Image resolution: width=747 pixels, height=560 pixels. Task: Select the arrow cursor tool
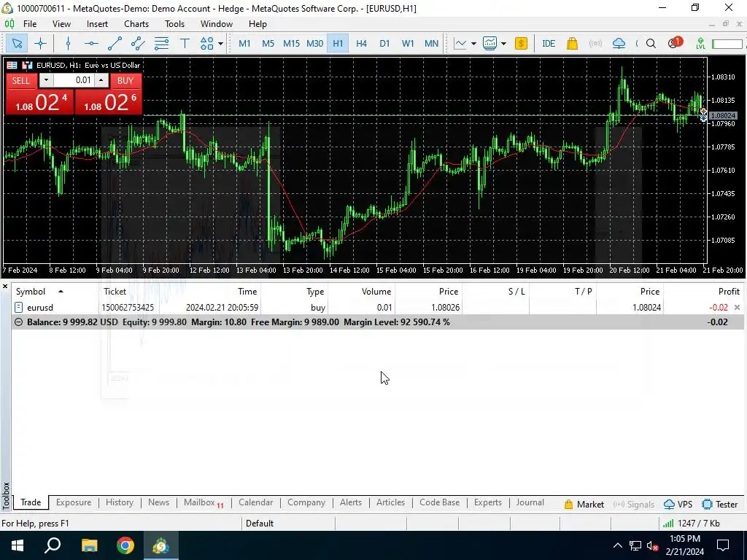pos(17,44)
